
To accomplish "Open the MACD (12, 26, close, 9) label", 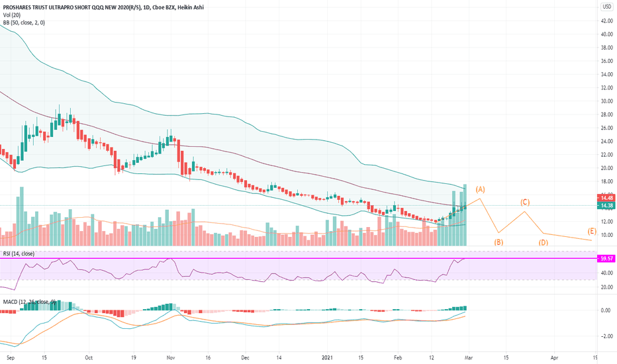I will pyautogui.click(x=30, y=302).
